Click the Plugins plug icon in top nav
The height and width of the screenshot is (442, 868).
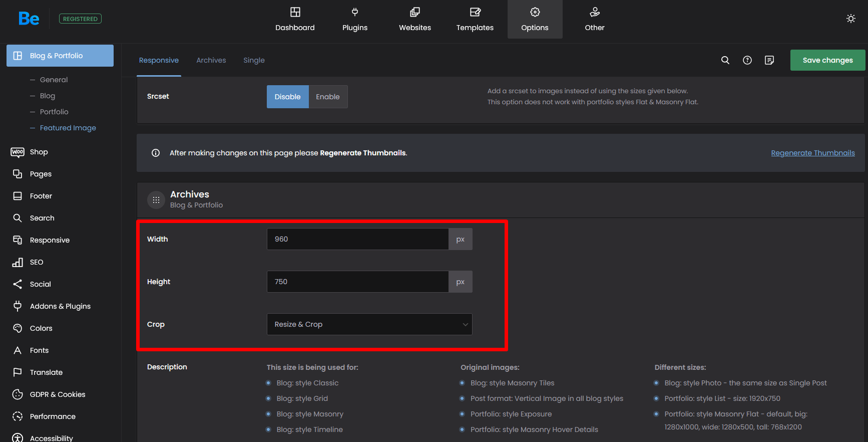click(355, 12)
